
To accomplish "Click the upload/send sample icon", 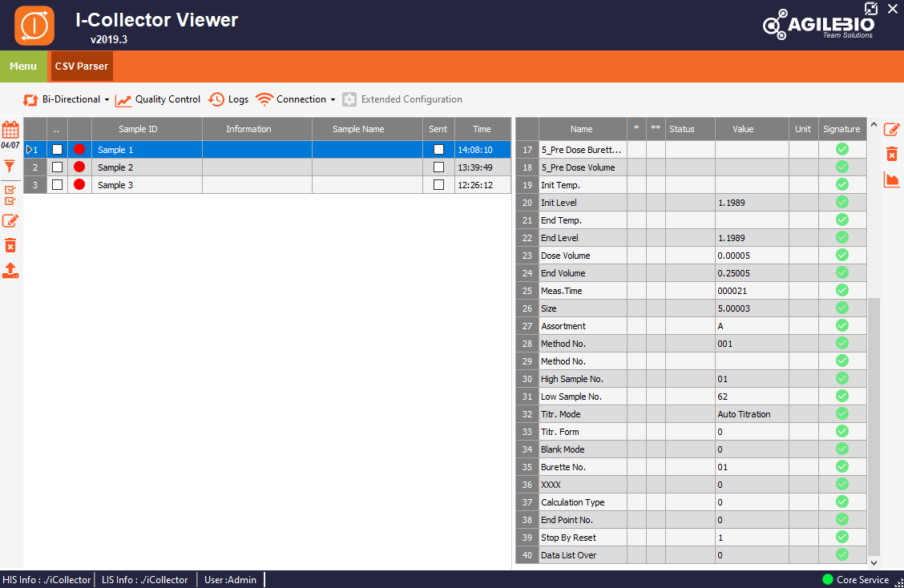I will 10,270.
